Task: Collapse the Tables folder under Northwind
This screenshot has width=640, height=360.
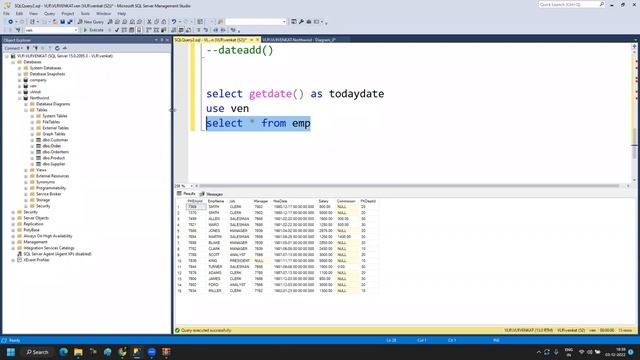Action: (26, 110)
